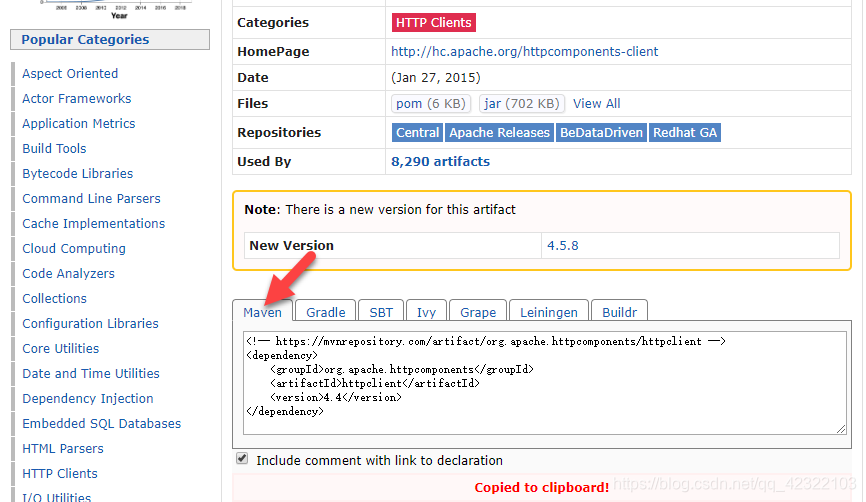The image size is (866, 502).
Task: Open Embedded SQL Databases category
Action: click(x=102, y=424)
